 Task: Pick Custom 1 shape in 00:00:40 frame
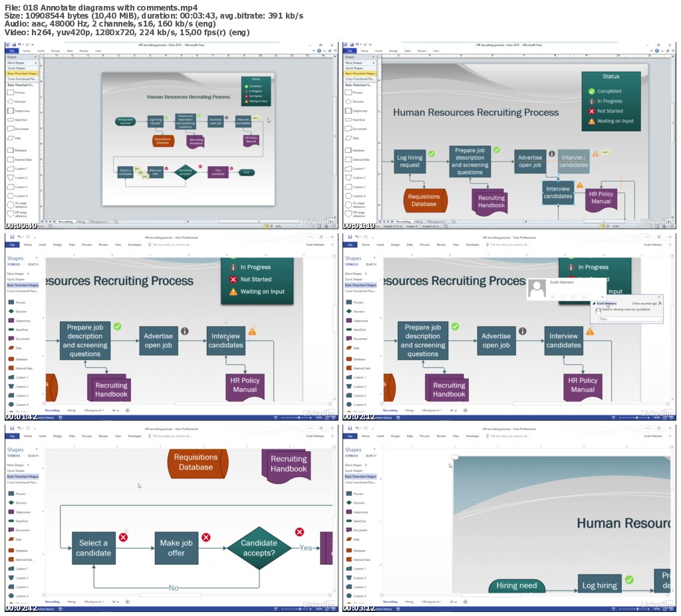point(17,168)
